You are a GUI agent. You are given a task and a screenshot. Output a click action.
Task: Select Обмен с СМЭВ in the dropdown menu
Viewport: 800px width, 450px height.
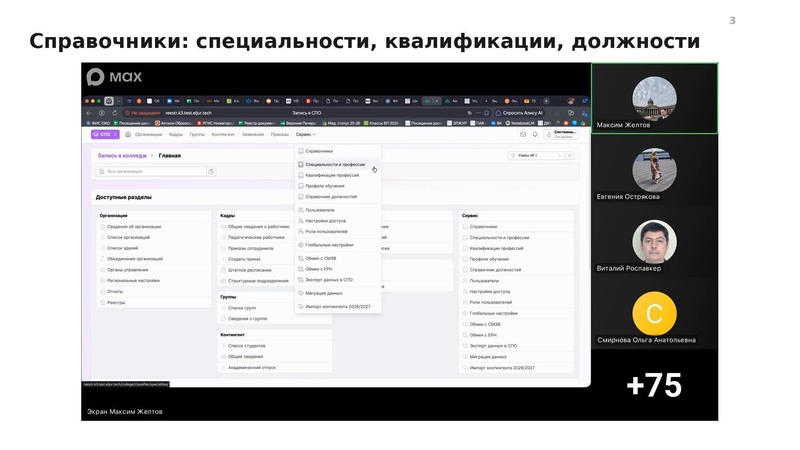[338, 258]
